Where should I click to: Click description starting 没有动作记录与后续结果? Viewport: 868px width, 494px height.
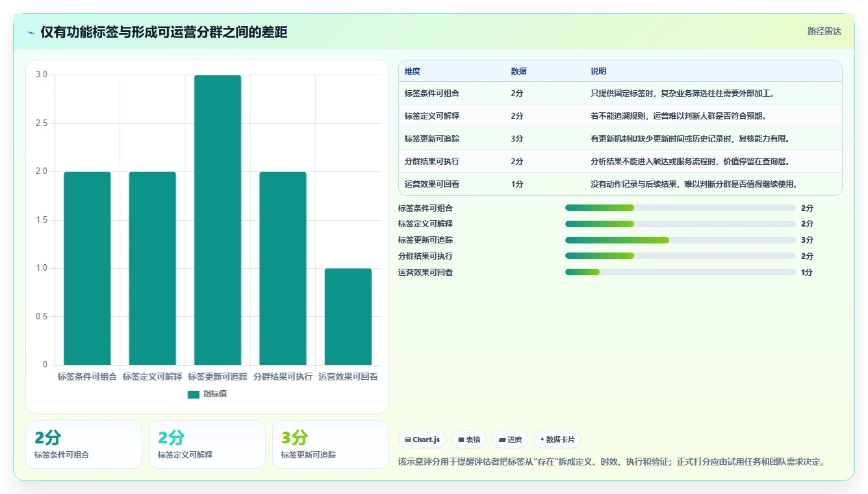coord(695,184)
